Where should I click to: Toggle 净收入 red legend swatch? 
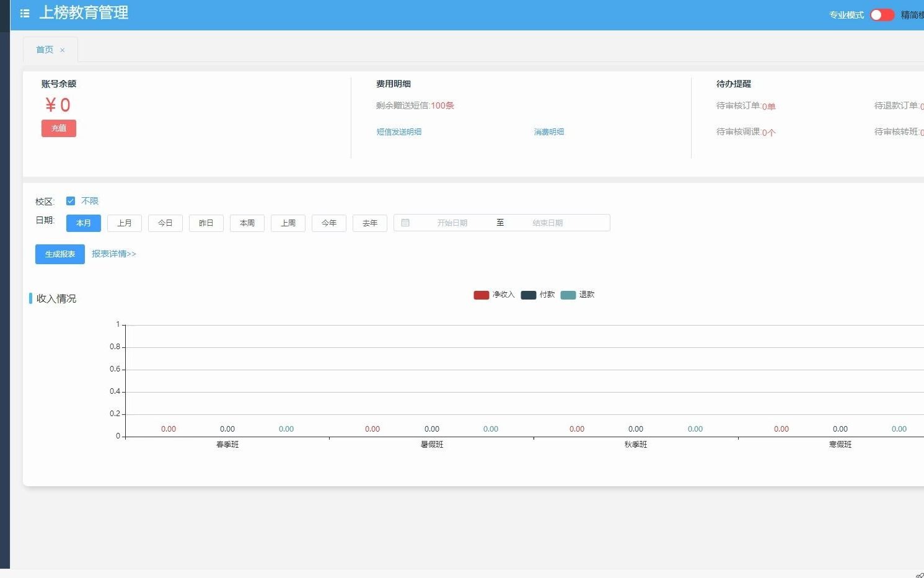482,295
